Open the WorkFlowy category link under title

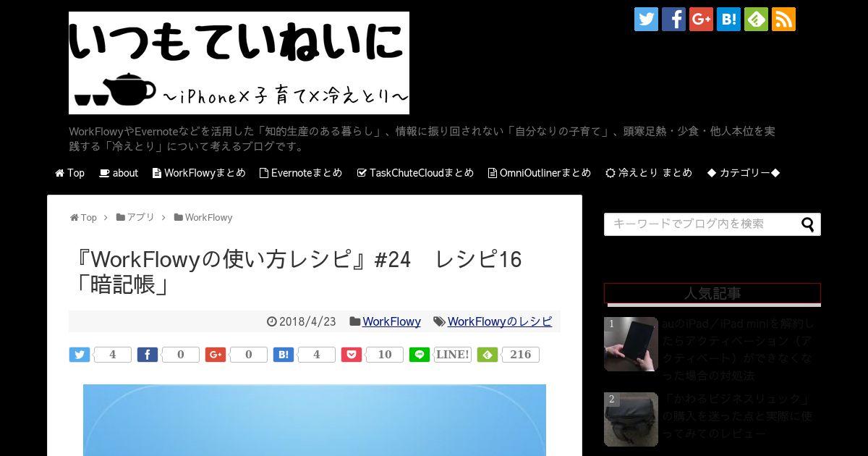[x=391, y=321]
